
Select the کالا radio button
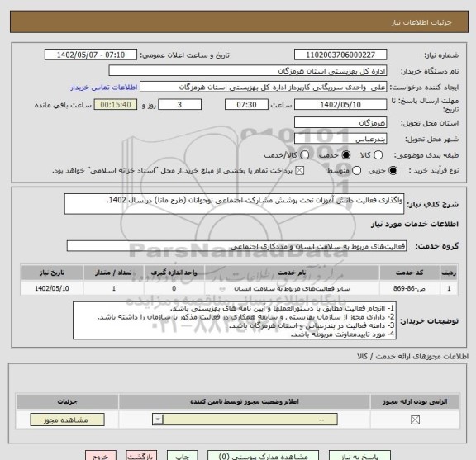378,155
